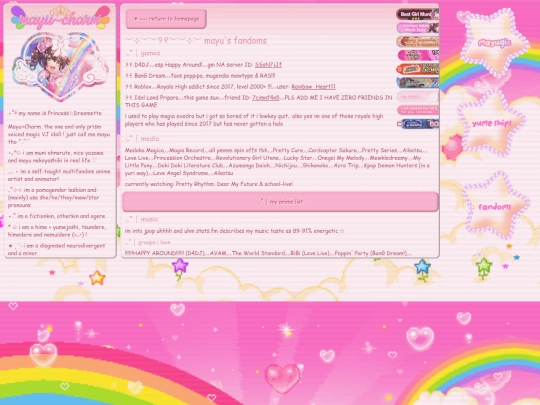Click the 'music' section heading
This screenshot has width=540, height=405.
click(149, 219)
